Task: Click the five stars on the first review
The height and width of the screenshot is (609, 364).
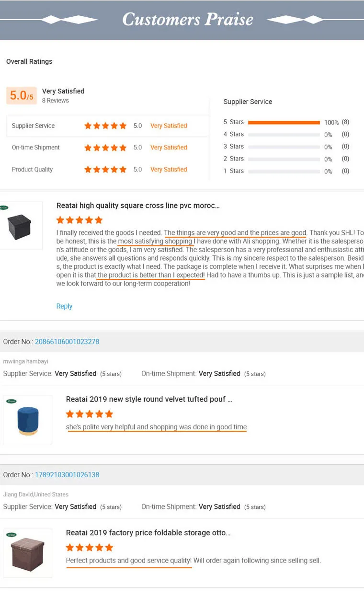Action: click(80, 220)
